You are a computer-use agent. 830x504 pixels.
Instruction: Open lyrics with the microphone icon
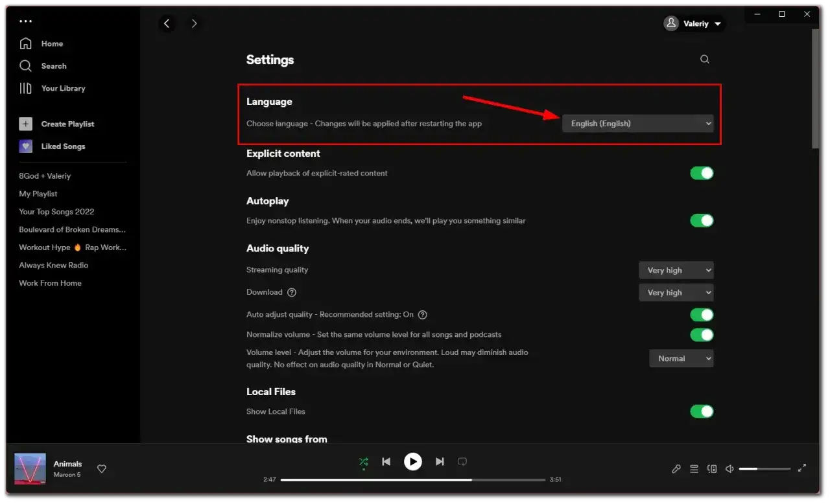click(676, 468)
